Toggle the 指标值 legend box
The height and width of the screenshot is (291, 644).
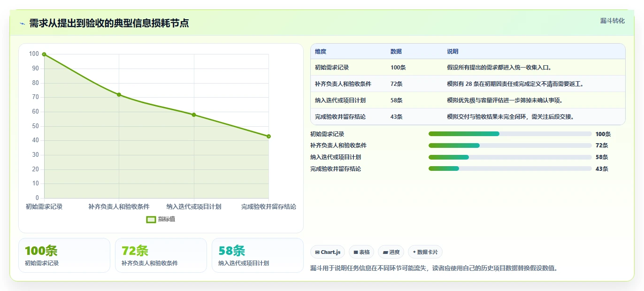(x=151, y=219)
